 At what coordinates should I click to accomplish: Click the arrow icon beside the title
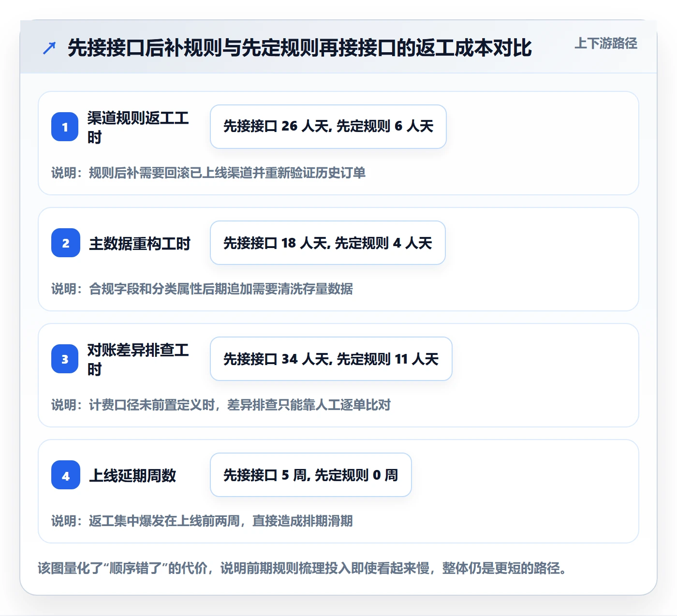pos(49,48)
